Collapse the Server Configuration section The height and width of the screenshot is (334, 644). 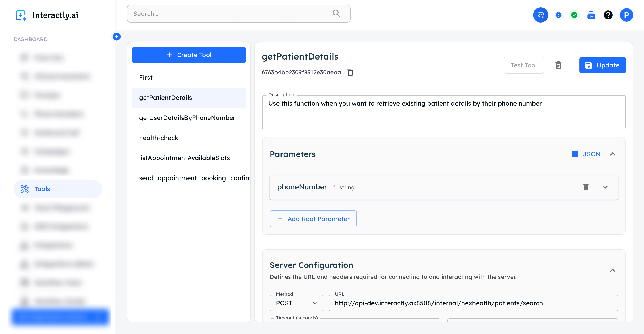click(x=612, y=270)
